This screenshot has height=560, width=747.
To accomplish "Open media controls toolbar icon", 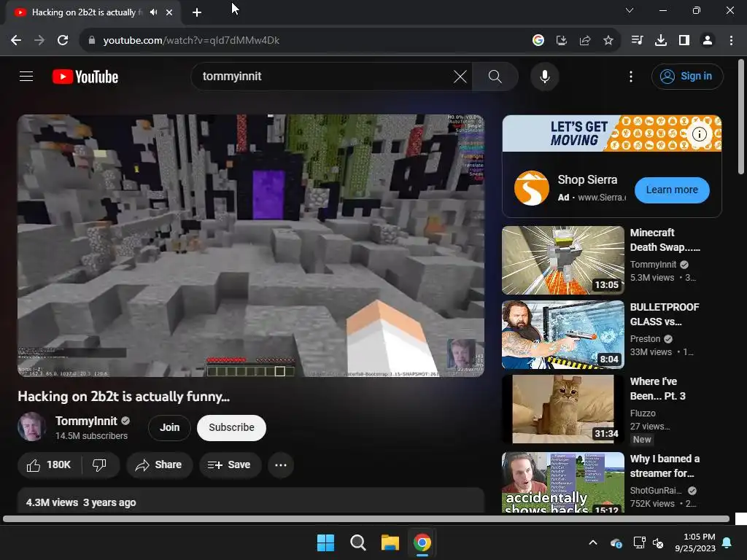I will click(x=637, y=41).
